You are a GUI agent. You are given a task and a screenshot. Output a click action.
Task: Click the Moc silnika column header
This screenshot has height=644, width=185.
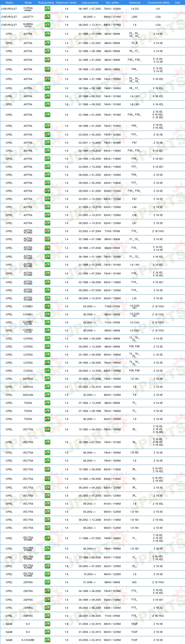click(x=112, y=3)
